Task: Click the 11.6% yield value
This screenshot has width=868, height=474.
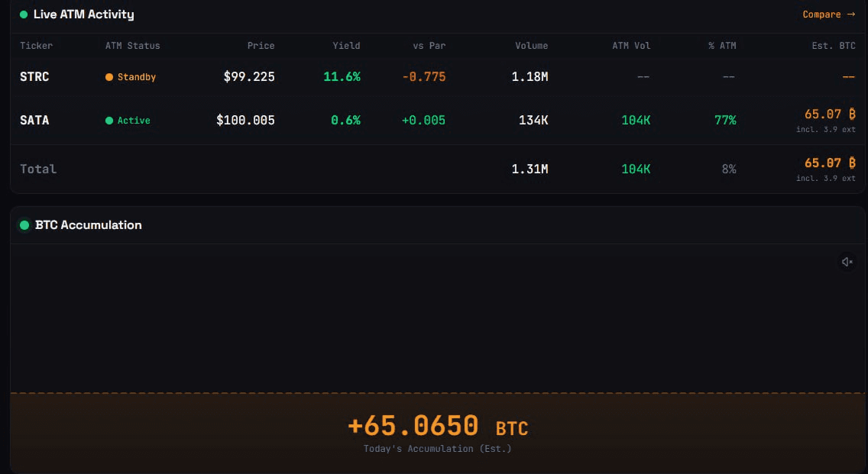Action: (x=342, y=77)
